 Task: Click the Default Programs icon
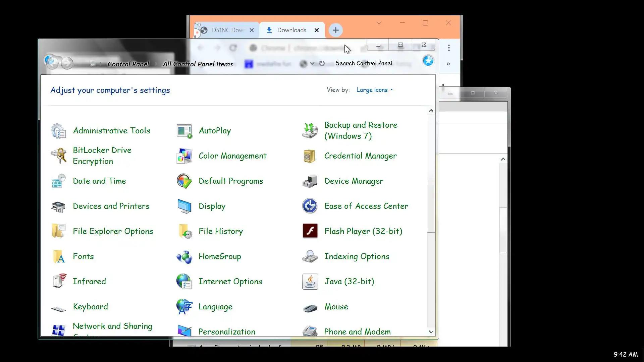(x=184, y=181)
